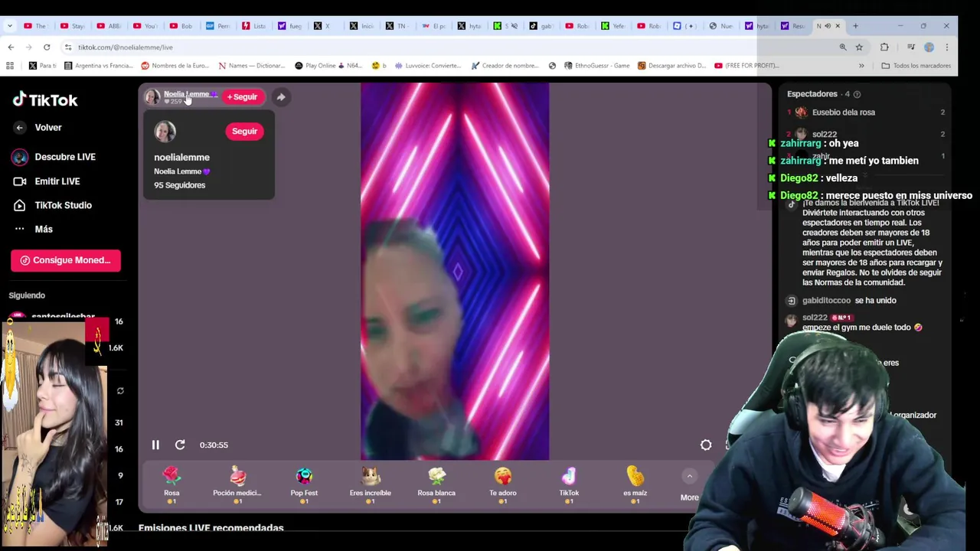980x551 pixels.
Task: Open Descubre LIVE in sidebar
Action: pyautogui.click(x=54, y=157)
